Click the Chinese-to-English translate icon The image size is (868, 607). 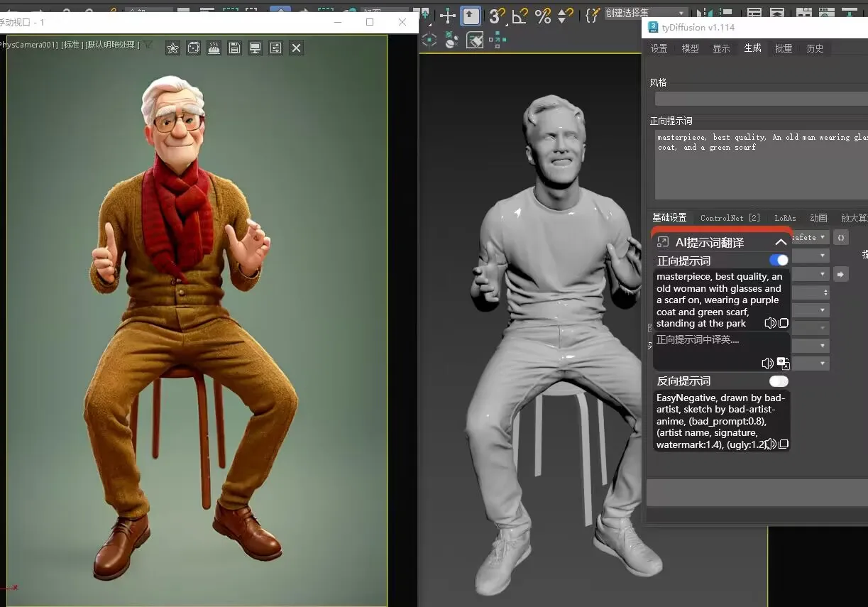point(784,363)
